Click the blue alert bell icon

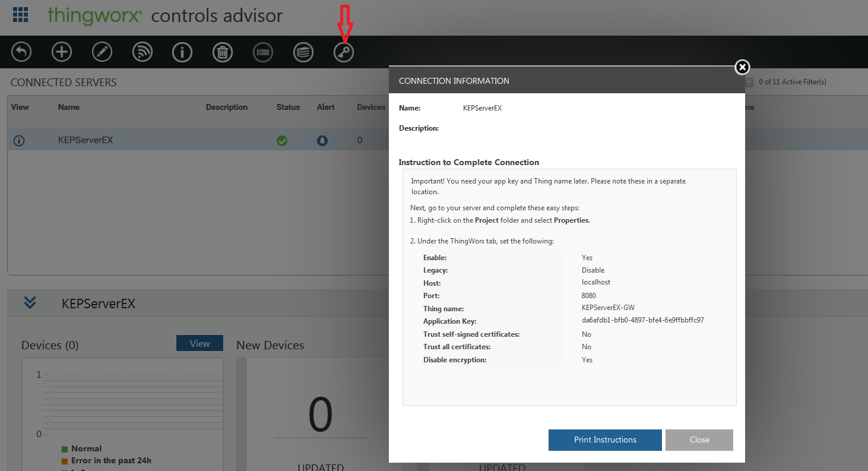322,141
